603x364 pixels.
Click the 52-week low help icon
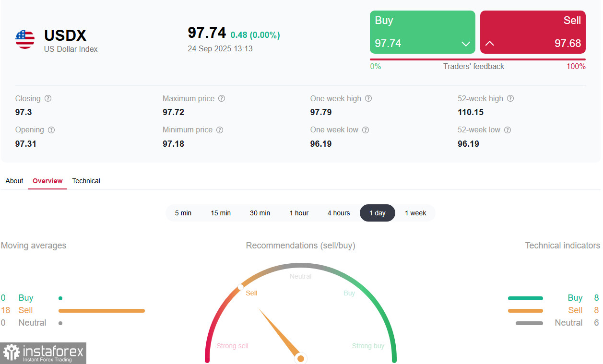(x=508, y=130)
